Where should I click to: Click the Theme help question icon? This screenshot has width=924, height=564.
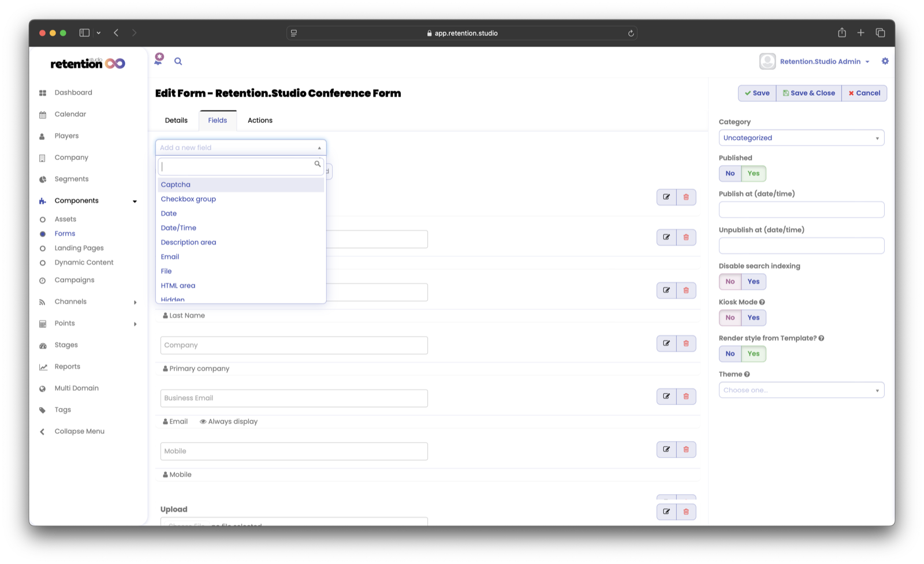[x=747, y=374]
